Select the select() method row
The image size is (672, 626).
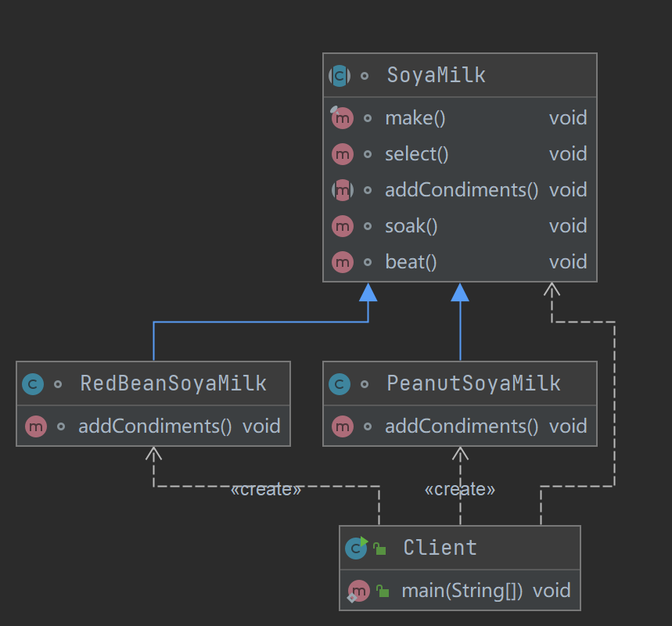click(416, 154)
